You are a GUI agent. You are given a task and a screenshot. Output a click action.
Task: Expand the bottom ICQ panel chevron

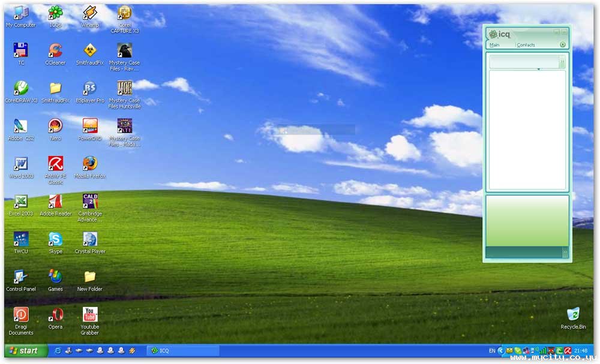565,252
